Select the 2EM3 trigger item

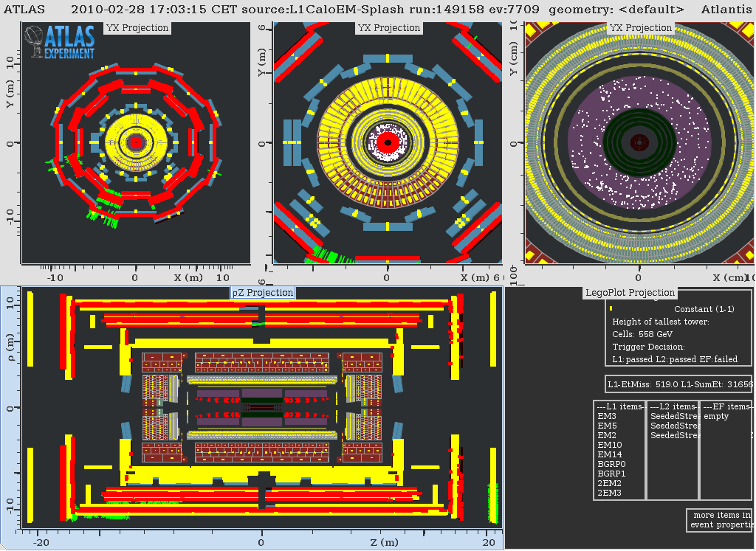(609, 493)
